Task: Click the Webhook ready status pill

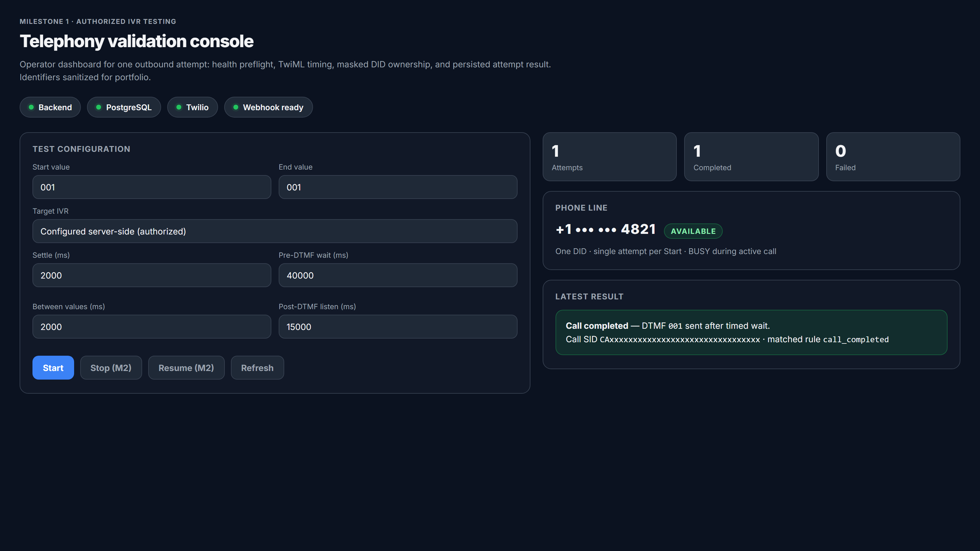Action: click(268, 107)
